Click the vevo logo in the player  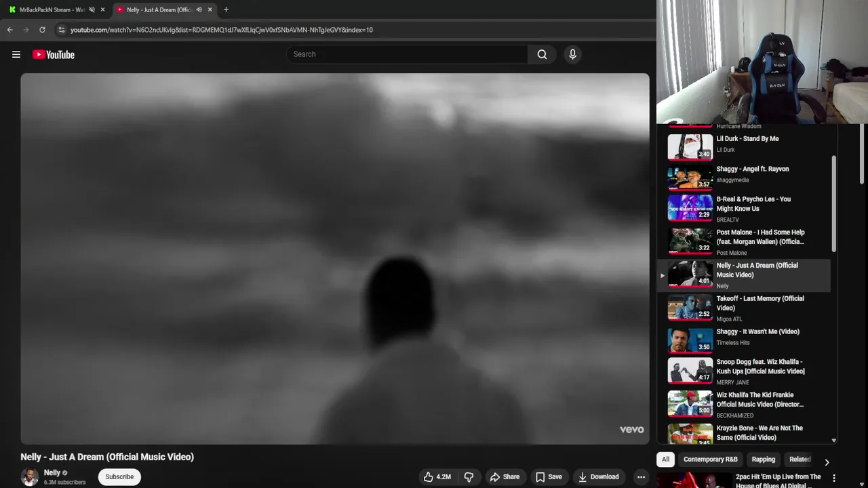pyautogui.click(x=631, y=430)
